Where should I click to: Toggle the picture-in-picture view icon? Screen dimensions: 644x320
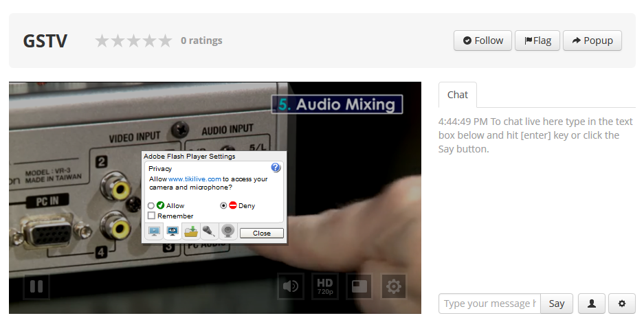point(359,286)
